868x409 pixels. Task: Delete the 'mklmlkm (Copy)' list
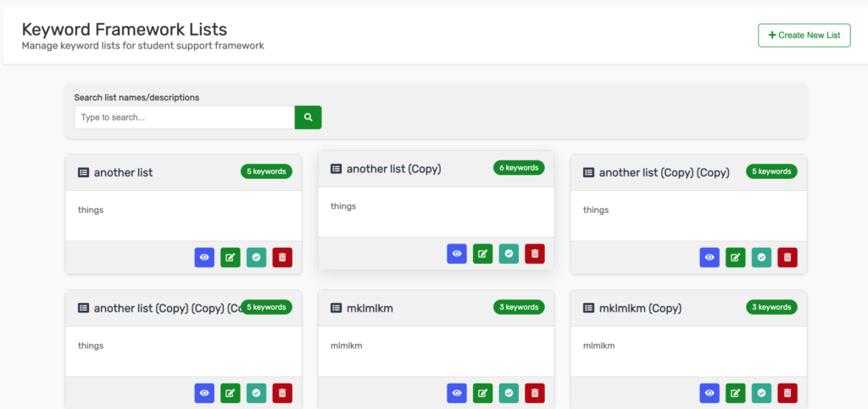pyautogui.click(x=787, y=393)
